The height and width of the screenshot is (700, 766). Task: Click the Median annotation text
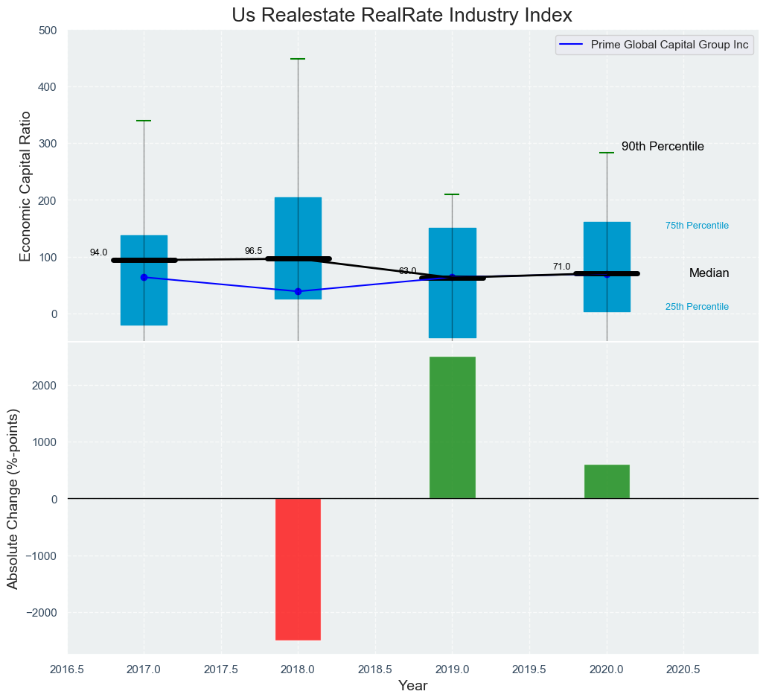[709, 273]
